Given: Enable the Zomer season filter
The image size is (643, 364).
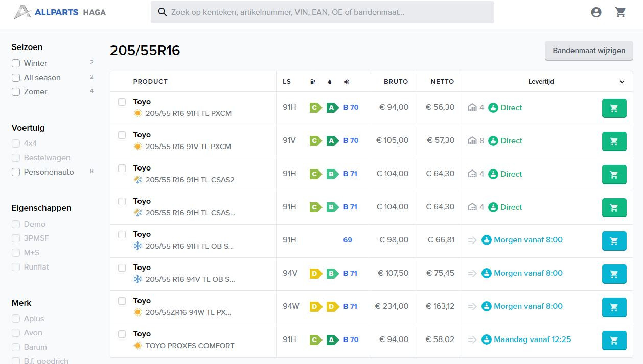Looking at the screenshot, I should tap(16, 92).
